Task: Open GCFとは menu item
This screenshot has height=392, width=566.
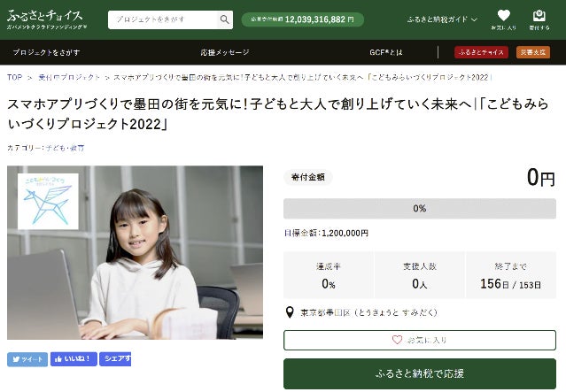Action: coord(386,53)
